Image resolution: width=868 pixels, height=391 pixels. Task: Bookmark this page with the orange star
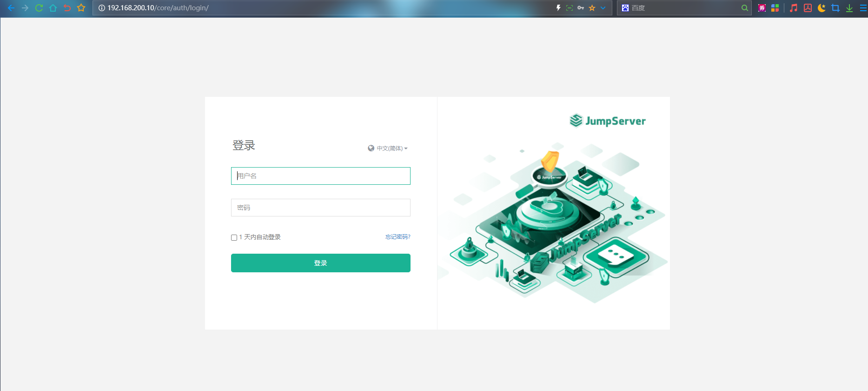point(592,8)
